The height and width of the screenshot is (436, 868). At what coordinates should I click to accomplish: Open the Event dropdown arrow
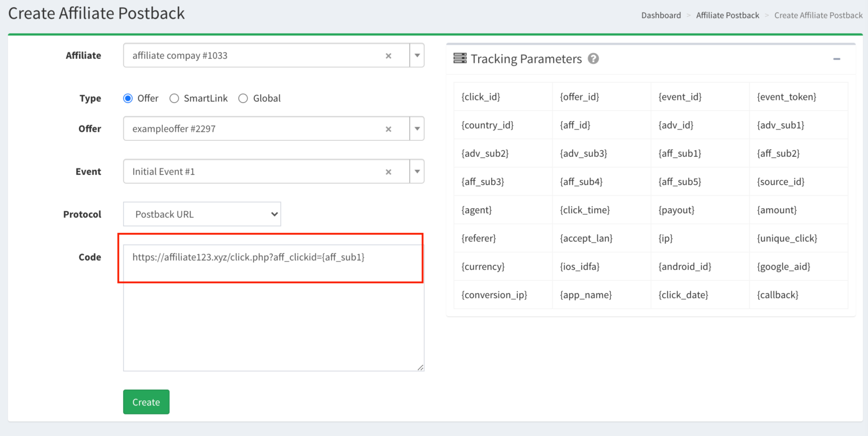[x=417, y=171]
